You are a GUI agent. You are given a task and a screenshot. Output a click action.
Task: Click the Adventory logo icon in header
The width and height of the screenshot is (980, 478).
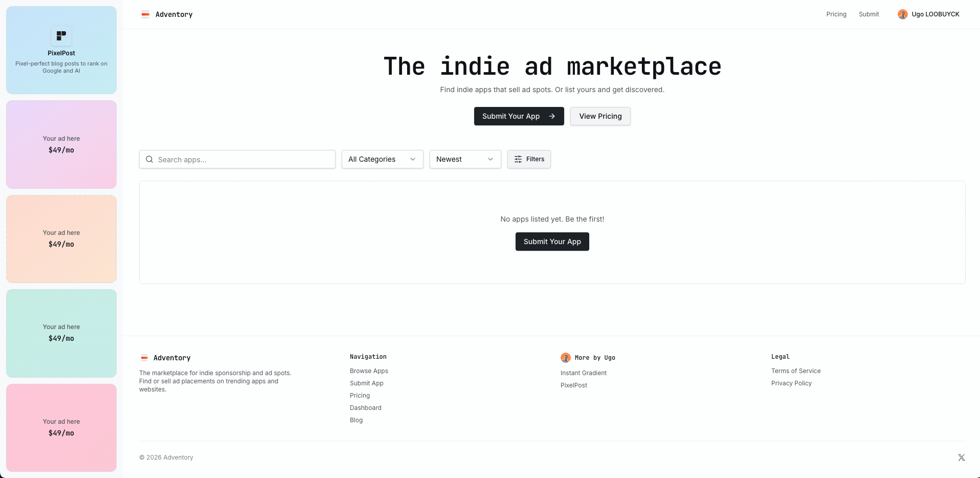(145, 14)
